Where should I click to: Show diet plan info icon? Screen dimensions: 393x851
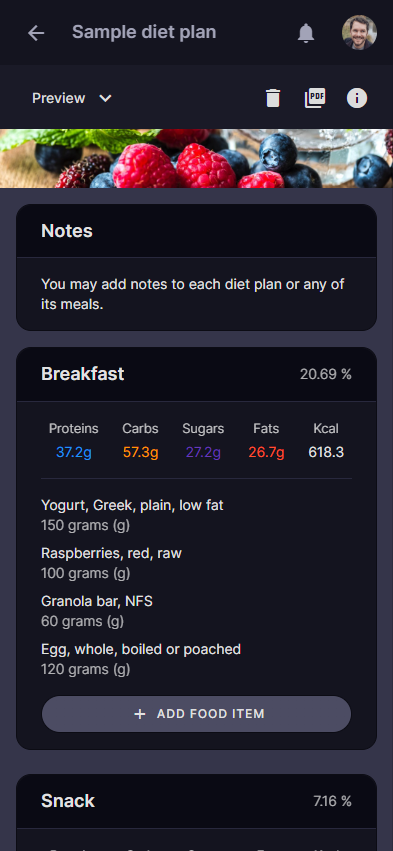pyautogui.click(x=357, y=98)
